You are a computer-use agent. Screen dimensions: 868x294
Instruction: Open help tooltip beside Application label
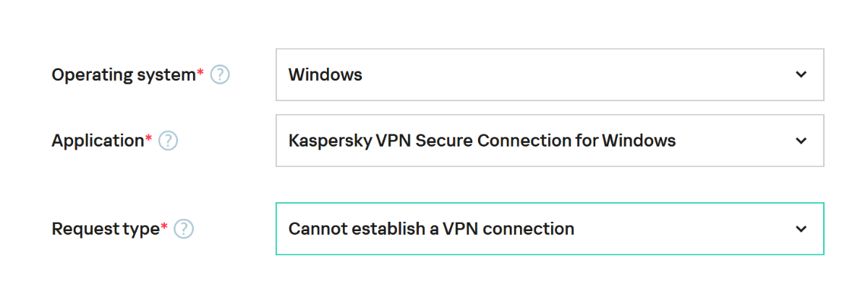168,141
